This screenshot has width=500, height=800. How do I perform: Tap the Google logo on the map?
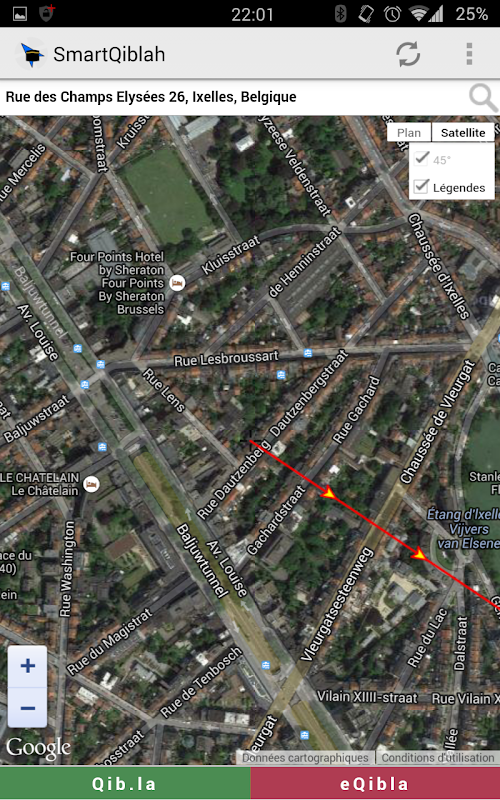[x=38, y=748]
